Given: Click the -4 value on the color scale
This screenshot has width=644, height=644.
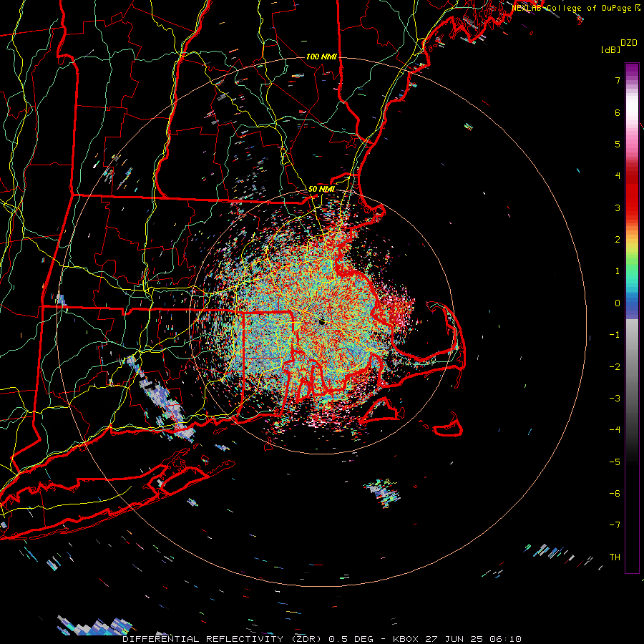Looking at the screenshot, I should (x=615, y=430).
